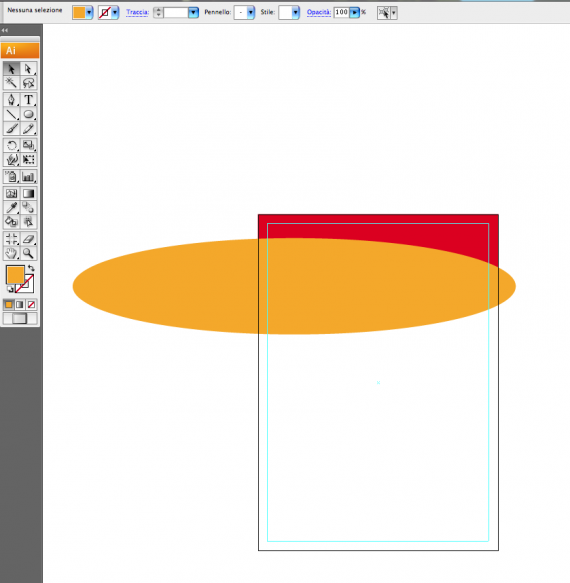Select the Eyedropper tool
This screenshot has height=583, width=570.
(12, 207)
